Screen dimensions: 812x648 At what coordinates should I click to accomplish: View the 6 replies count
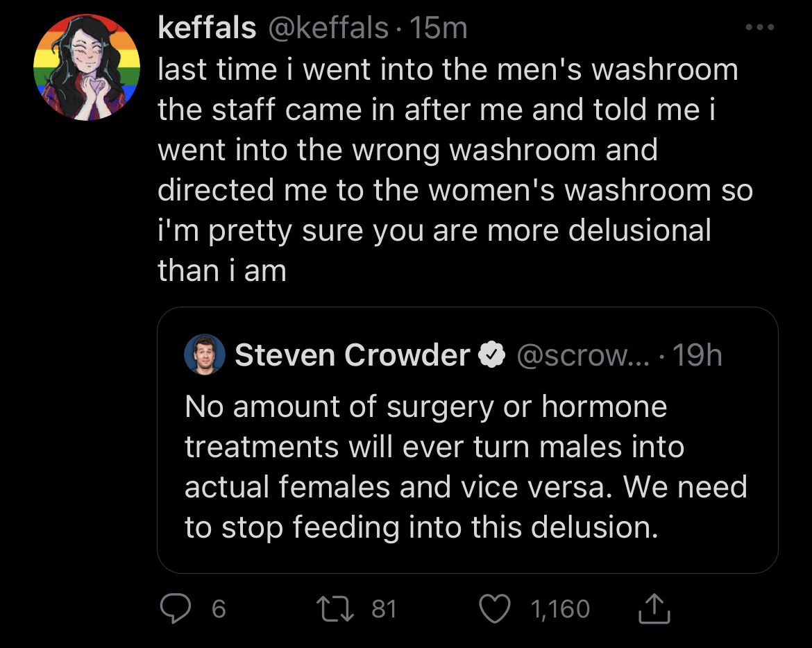pyautogui.click(x=219, y=608)
